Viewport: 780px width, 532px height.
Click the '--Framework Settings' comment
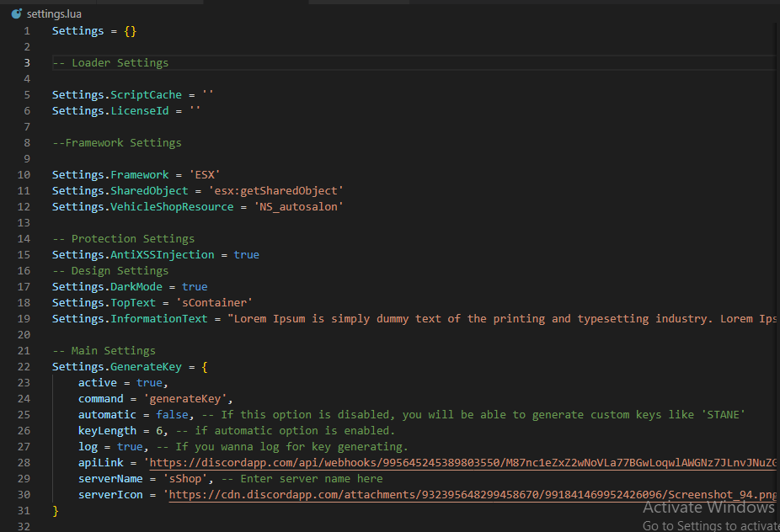117,143
